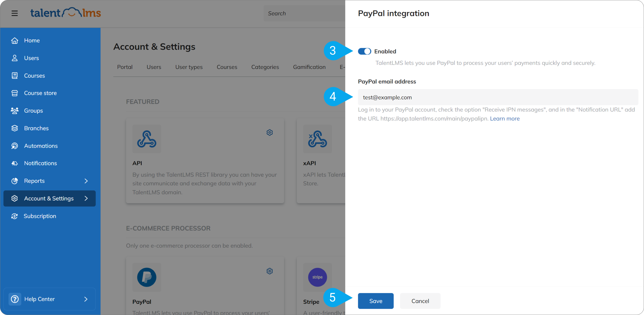The width and height of the screenshot is (644, 315).
Task: Click the API webhook icon
Action: (x=147, y=139)
